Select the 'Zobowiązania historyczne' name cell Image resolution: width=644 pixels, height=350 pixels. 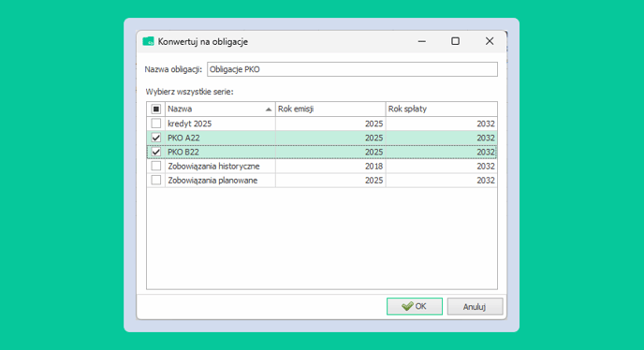coord(220,166)
